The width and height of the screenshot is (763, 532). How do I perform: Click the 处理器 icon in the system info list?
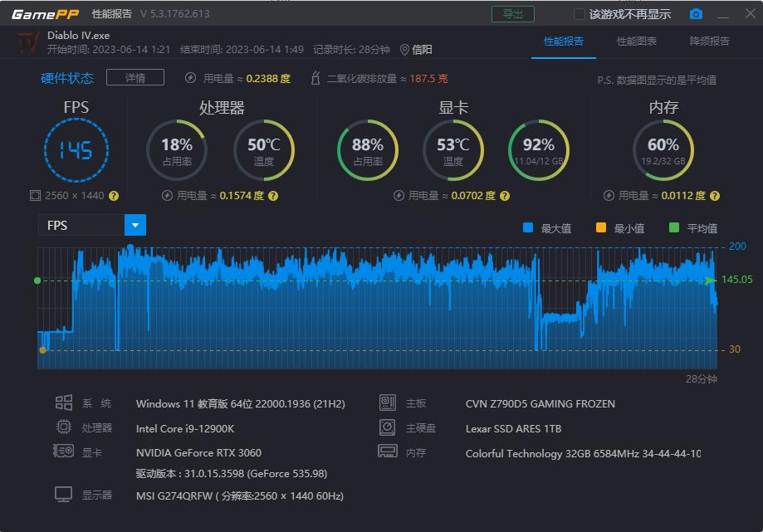tap(64, 427)
